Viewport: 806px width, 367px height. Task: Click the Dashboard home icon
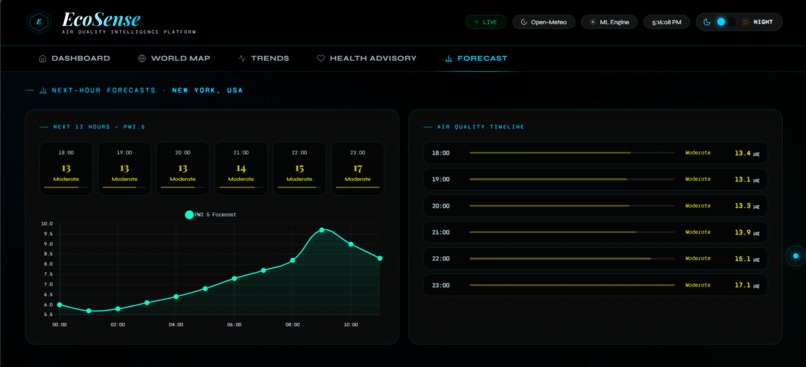pyautogui.click(x=43, y=59)
